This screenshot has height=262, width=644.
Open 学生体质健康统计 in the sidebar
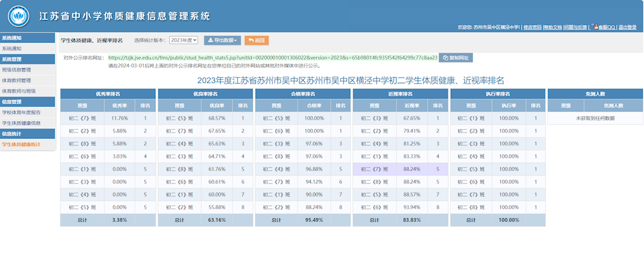tap(28, 145)
